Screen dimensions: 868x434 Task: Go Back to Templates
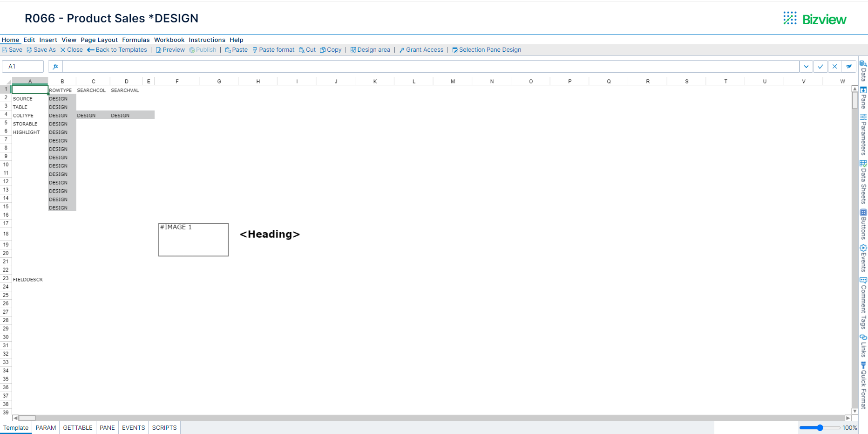[x=117, y=49]
